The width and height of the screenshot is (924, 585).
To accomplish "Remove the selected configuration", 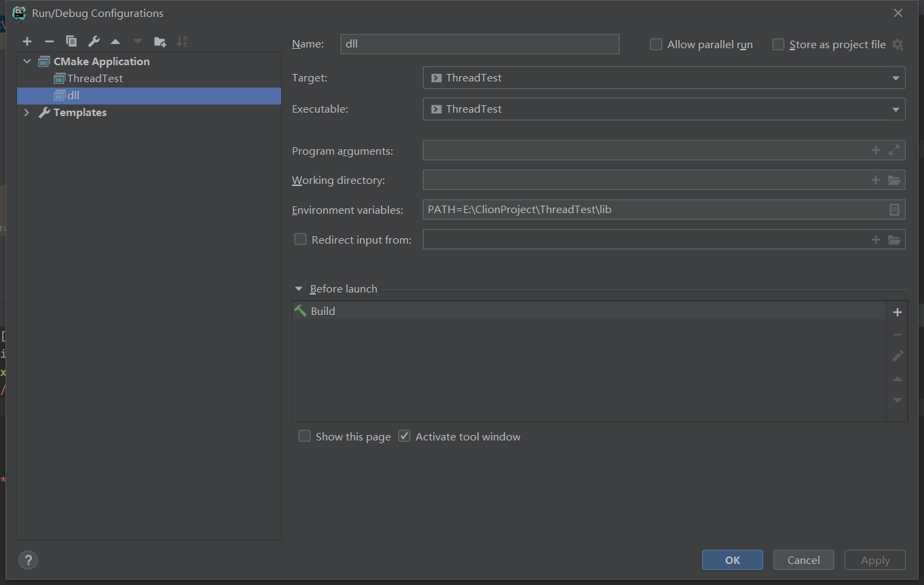I will [49, 42].
